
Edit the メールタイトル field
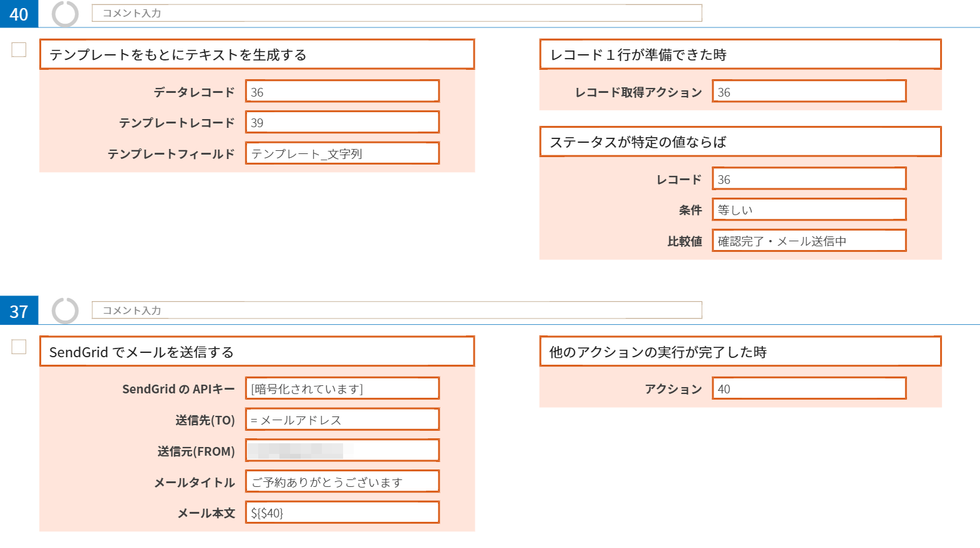pyautogui.click(x=342, y=481)
